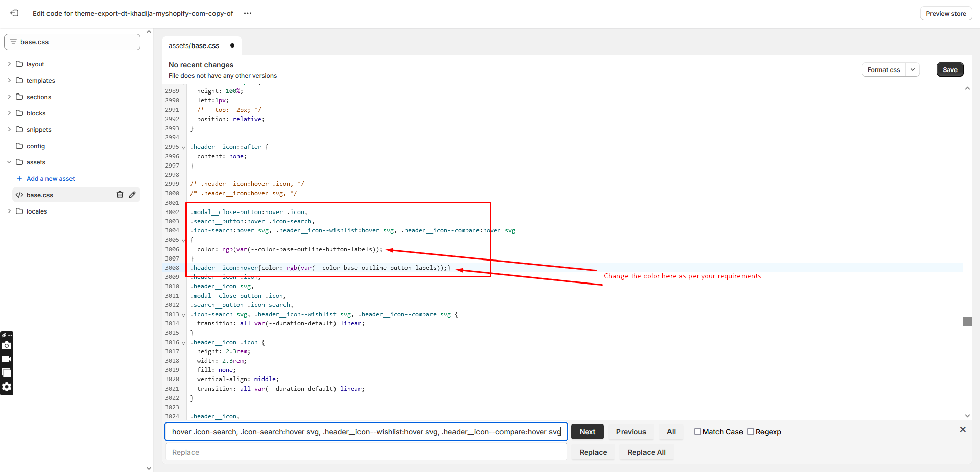
Task: Fold the code block at line 3013
Action: [183, 315]
